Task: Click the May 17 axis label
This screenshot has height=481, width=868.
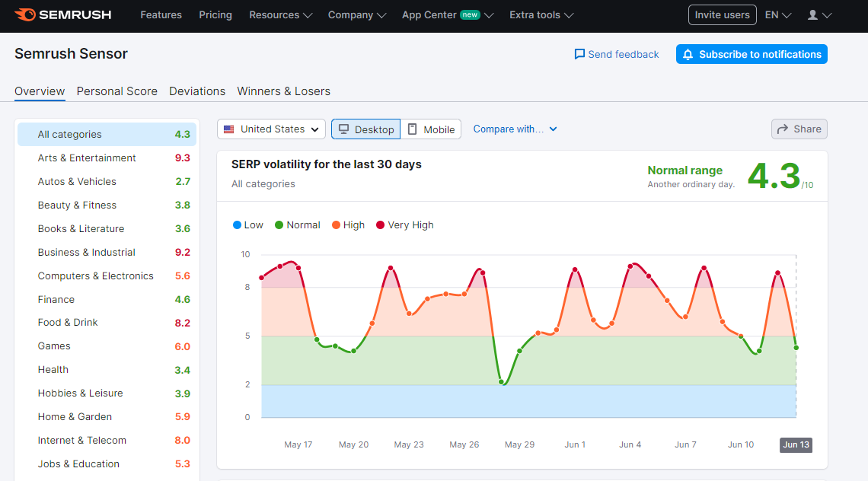Action: point(298,444)
